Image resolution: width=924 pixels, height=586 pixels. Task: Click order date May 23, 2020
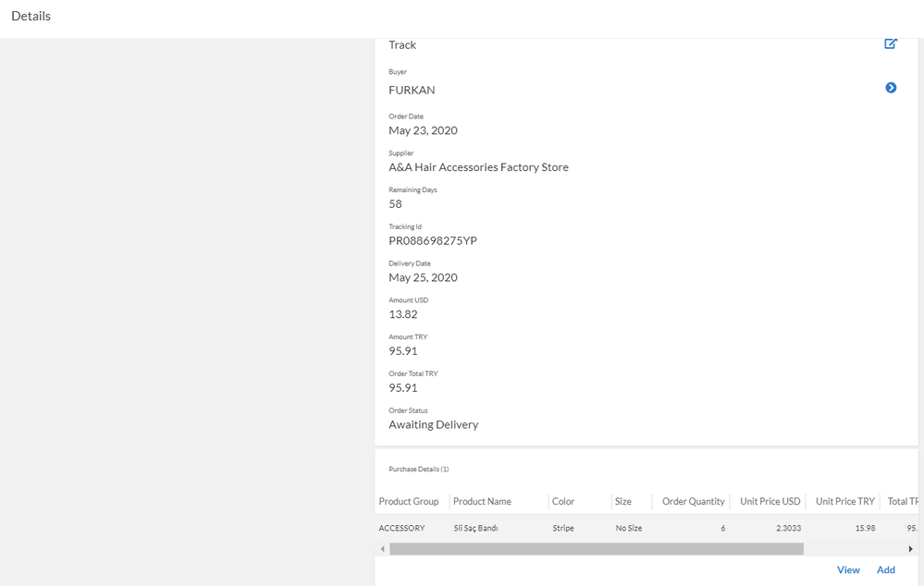click(x=423, y=130)
